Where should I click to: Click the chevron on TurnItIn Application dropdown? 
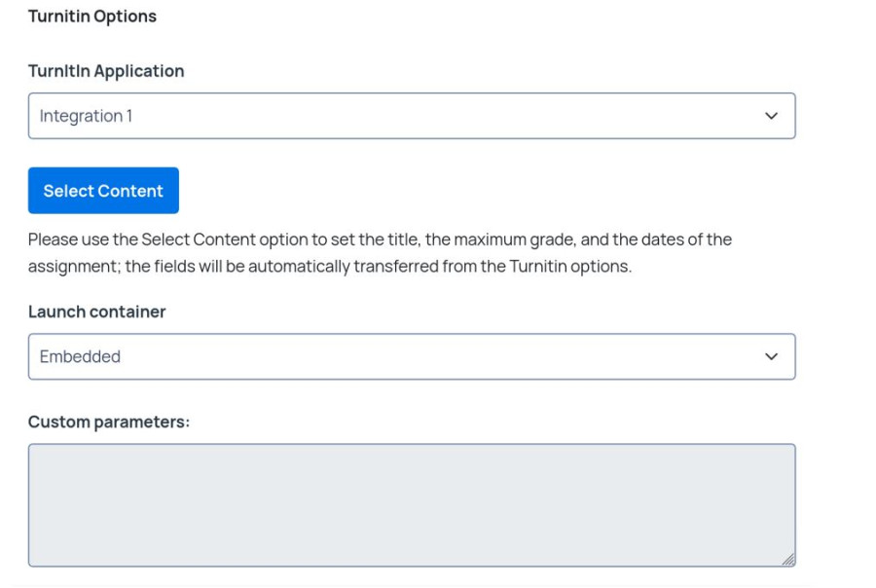click(771, 115)
